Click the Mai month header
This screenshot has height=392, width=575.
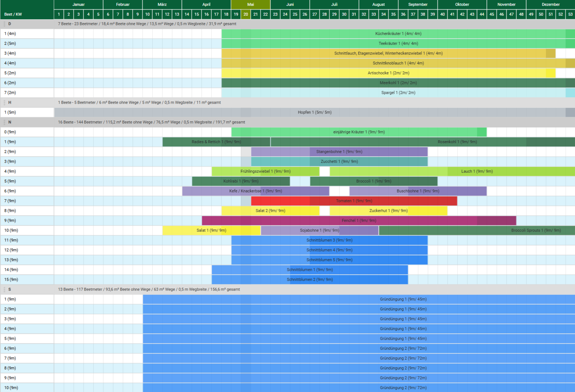251,4
